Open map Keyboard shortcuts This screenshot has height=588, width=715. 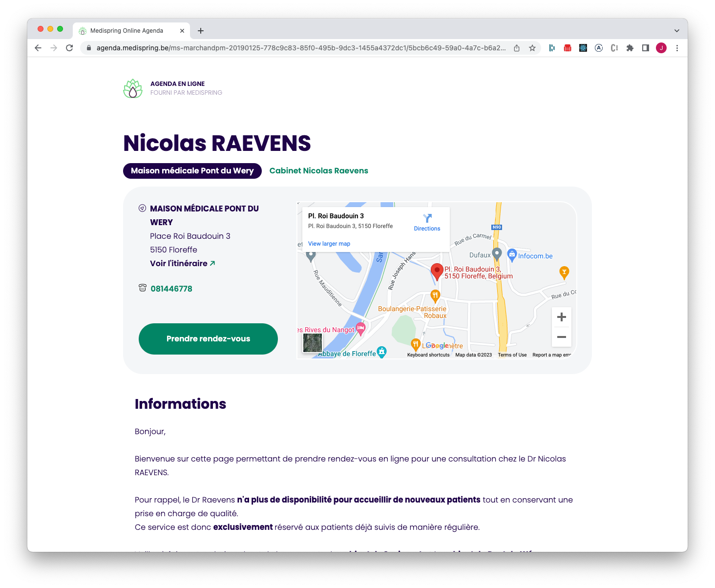click(428, 355)
